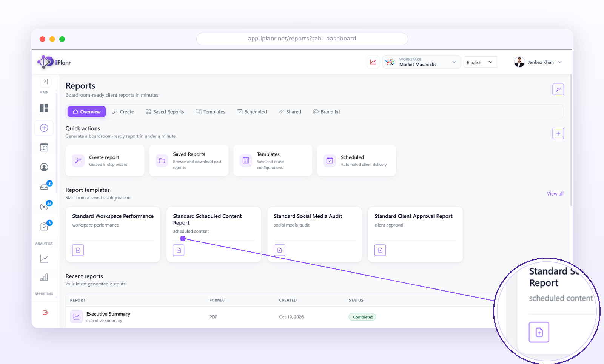Image resolution: width=604 pixels, height=364 pixels.
Task: Click the iPlanr logo
Action: point(54,62)
